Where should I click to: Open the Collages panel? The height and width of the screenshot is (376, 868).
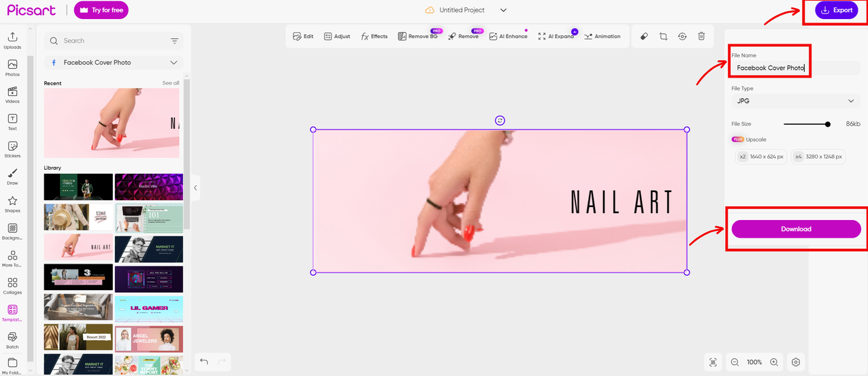click(12, 285)
